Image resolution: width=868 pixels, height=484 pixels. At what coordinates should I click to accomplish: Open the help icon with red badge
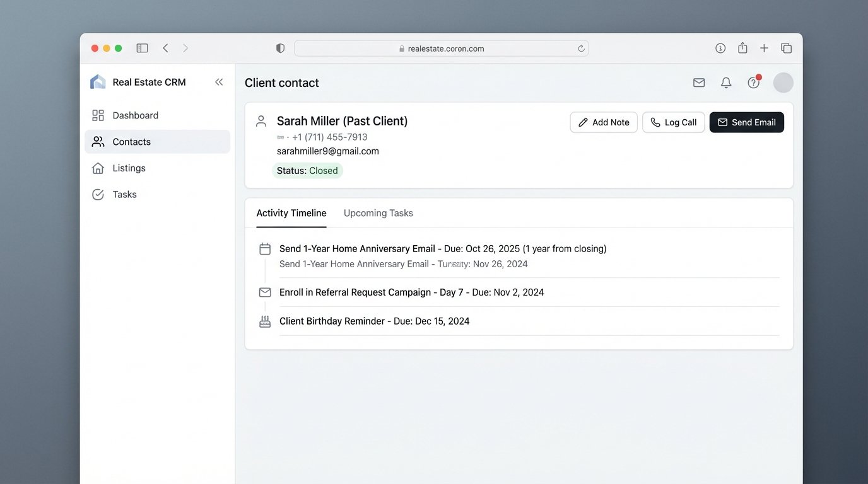pyautogui.click(x=753, y=82)
